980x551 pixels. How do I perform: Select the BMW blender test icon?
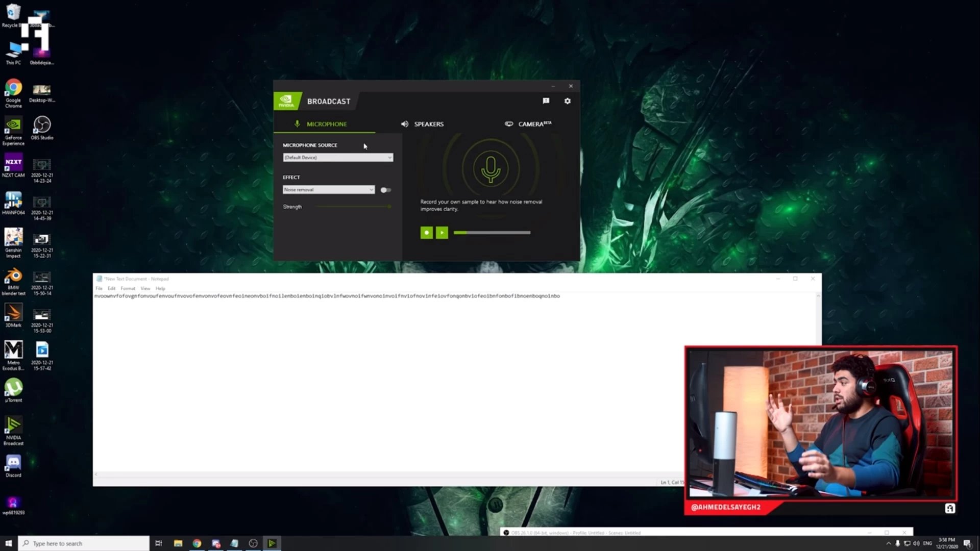pos(13,282)
